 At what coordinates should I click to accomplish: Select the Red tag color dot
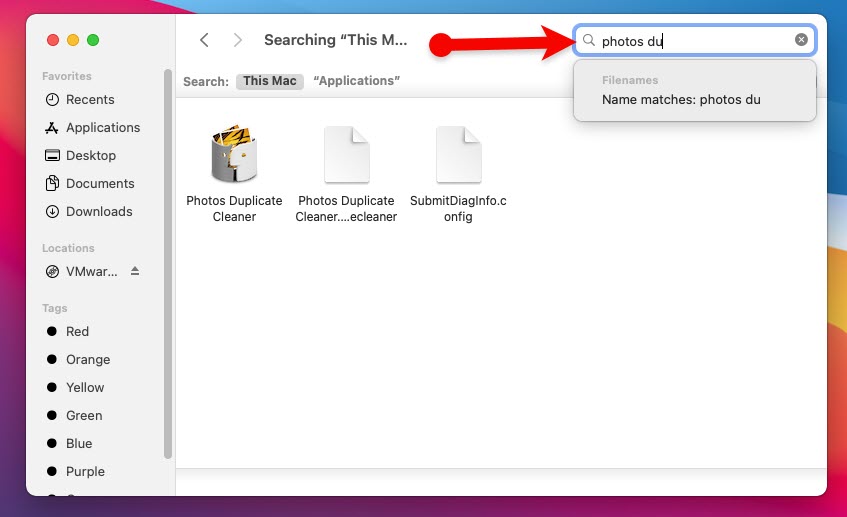tap(52, 332)
